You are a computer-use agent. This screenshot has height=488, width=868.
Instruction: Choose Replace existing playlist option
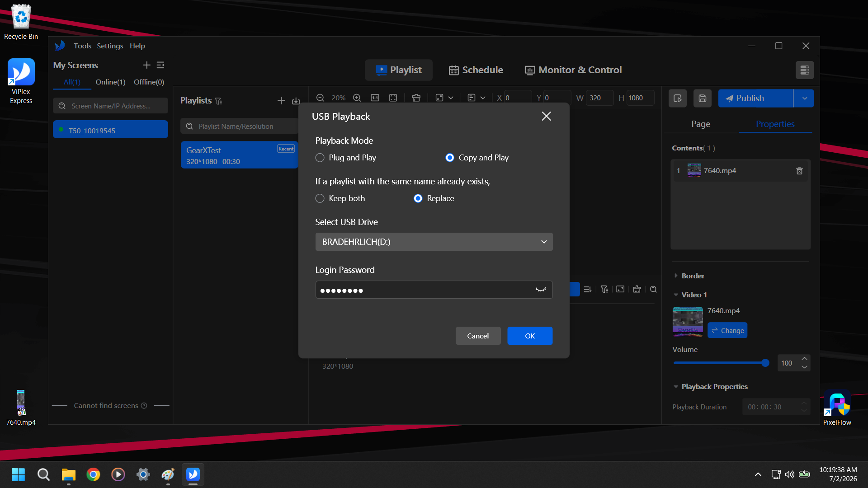point(418,198)
